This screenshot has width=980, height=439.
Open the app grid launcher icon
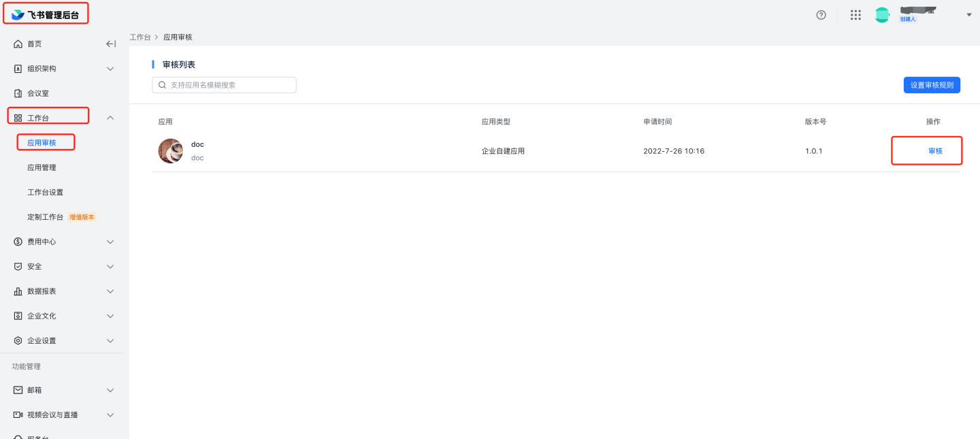(x=855, y=15)
